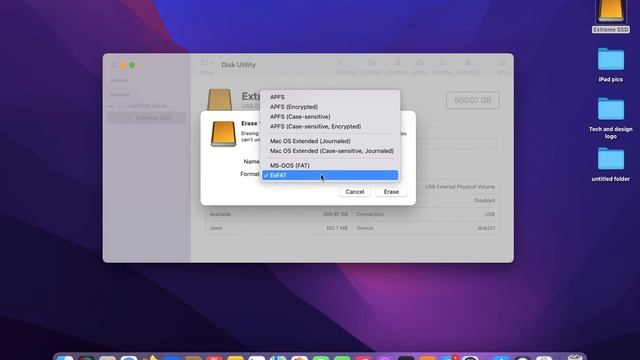The width and height of the screenshot is (640, 360).
Task: Open the Extreme SSD drive on desktop
Action: click(x=611, y=16)
